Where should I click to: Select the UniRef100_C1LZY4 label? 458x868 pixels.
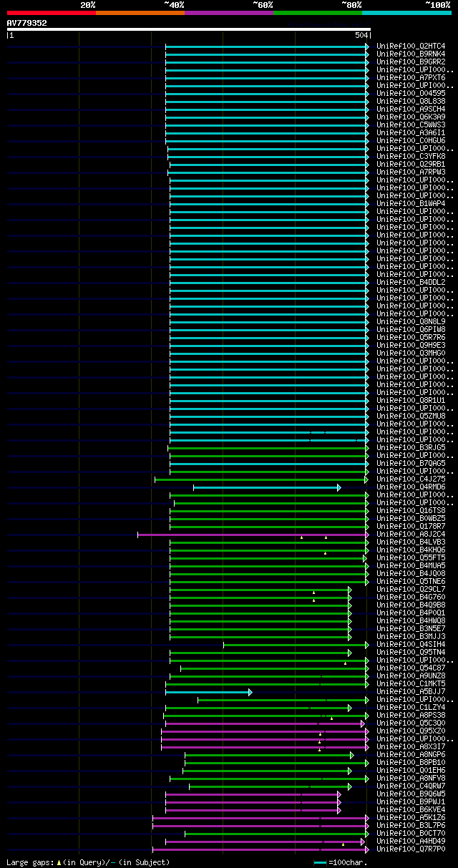tap(411, 707)
